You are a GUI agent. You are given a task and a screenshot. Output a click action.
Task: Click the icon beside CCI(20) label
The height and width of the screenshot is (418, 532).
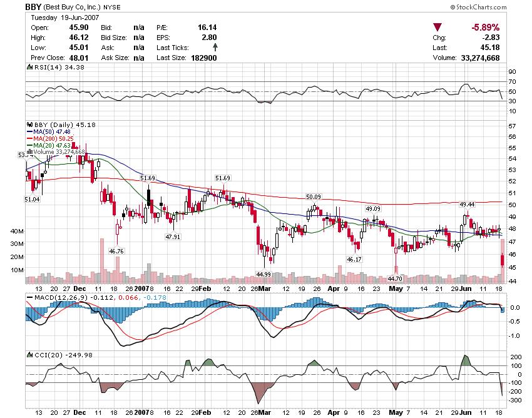(30, 355)
